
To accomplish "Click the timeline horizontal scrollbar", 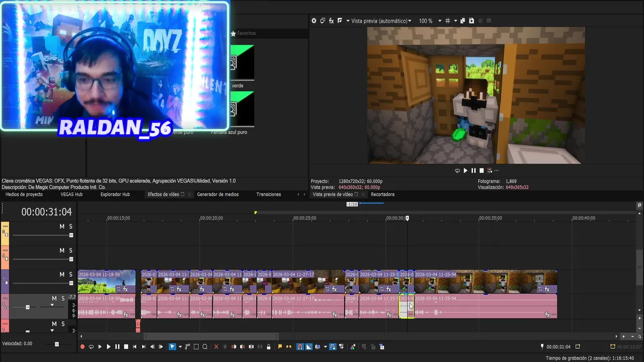I will (x=211, y=336).
